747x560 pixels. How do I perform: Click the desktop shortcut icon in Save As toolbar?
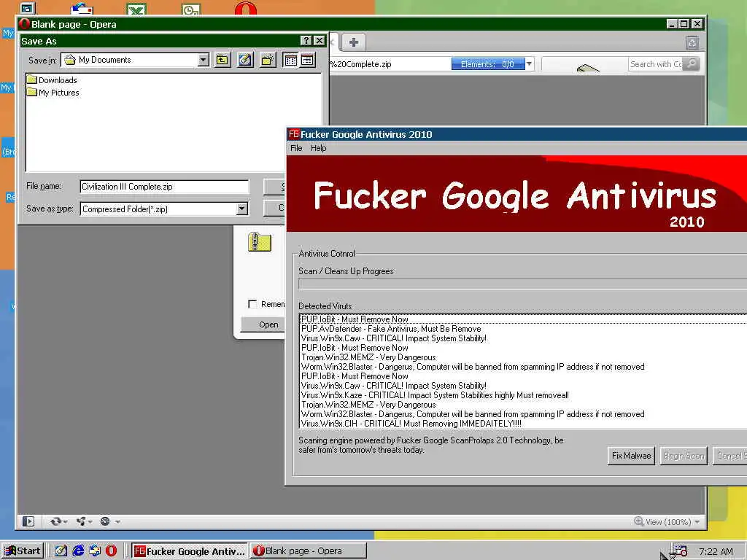click(x=245, y=60)
